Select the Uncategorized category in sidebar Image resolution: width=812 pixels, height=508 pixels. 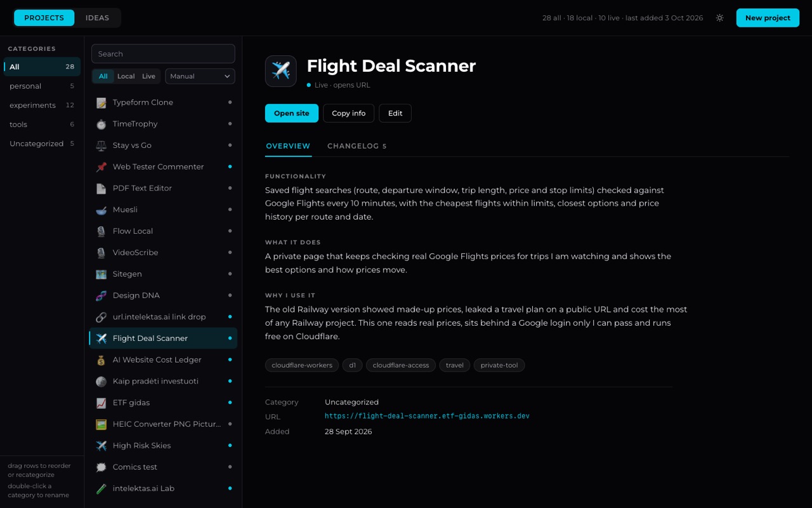[42, 144]
